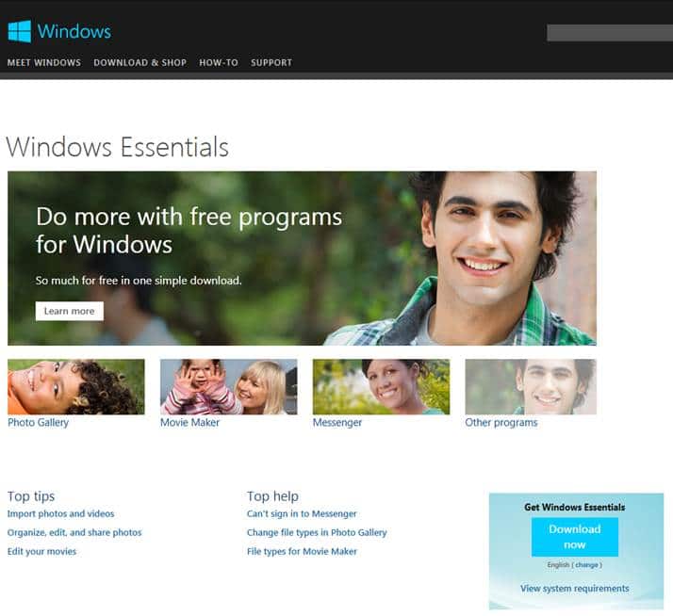This screenshot has height=616, width=673.
Task: Click the Download now button
Action: pyautogui.click(x=575, y=537)
